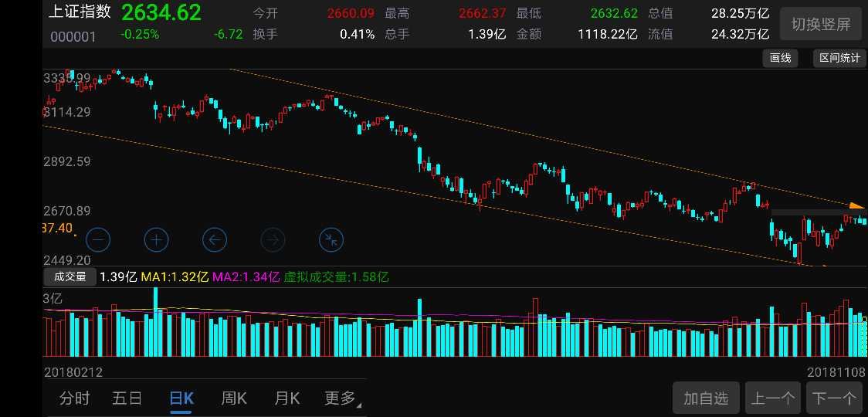Go to previous stock with 上一个
Image resolution: width=868 pixels, height=417 pixels.
773,398
